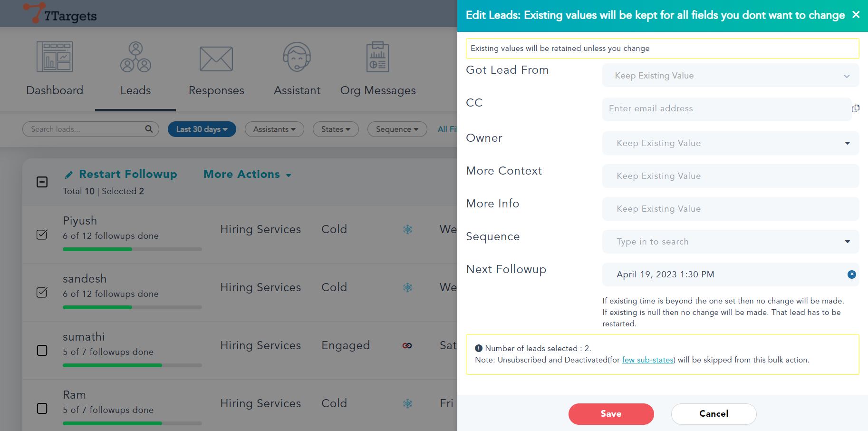Open the Responses envelope icon
This screenshot has width=868, height=431.
tap(216, 59)
